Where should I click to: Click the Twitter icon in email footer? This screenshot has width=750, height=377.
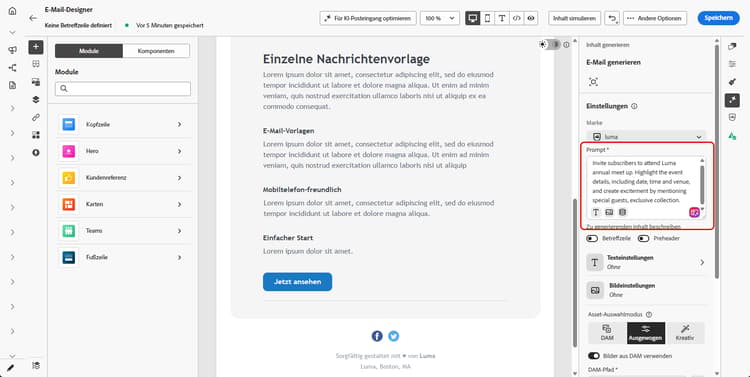pos(394,336)
